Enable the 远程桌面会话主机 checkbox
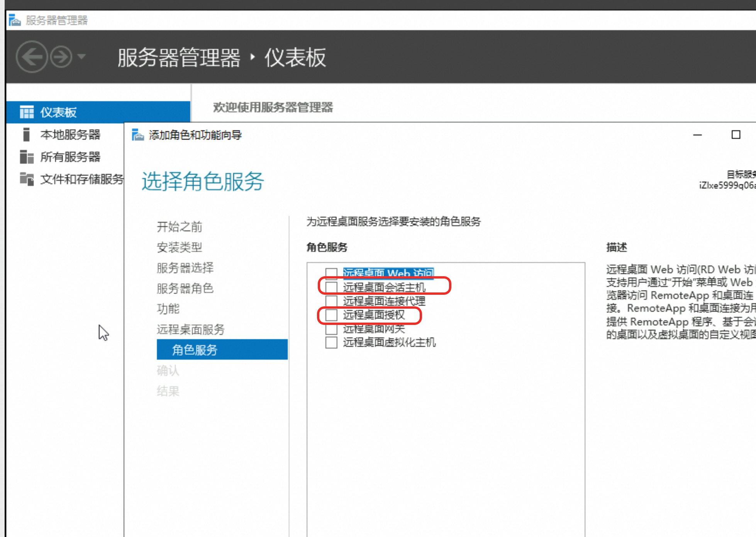Image resolution: width=756 pixels, height=537 pixels. point(331,287)
